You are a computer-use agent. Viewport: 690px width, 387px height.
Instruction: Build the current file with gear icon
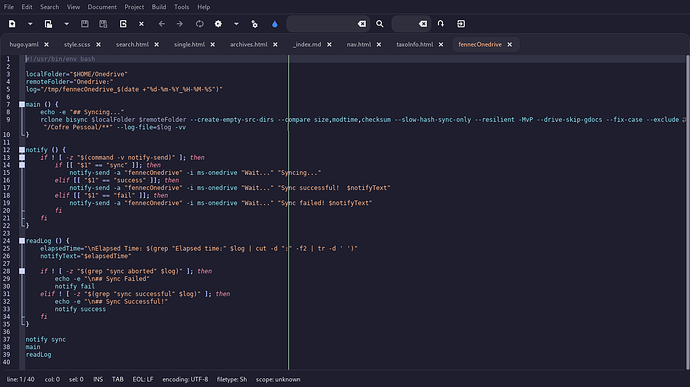(x=218, y=24)
